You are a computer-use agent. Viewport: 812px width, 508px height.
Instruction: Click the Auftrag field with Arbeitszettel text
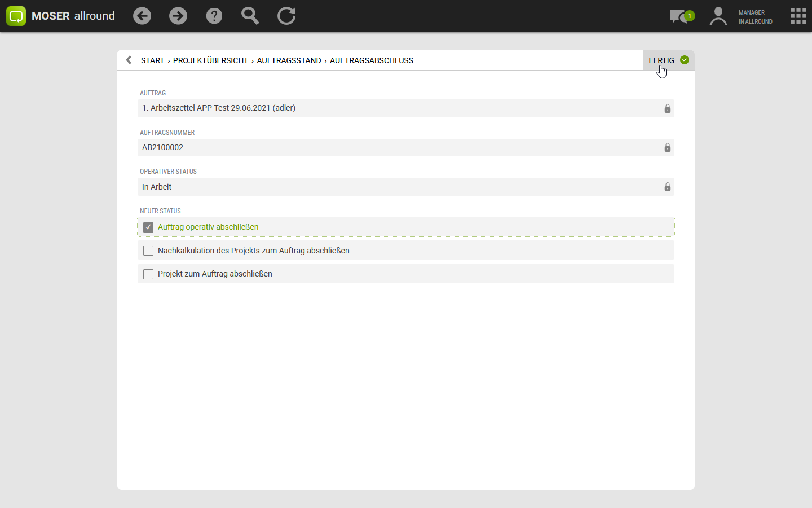(406, 108)
